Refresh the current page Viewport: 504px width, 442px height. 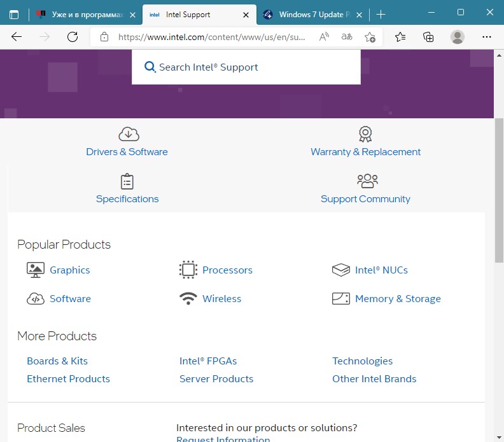[73, 37]
